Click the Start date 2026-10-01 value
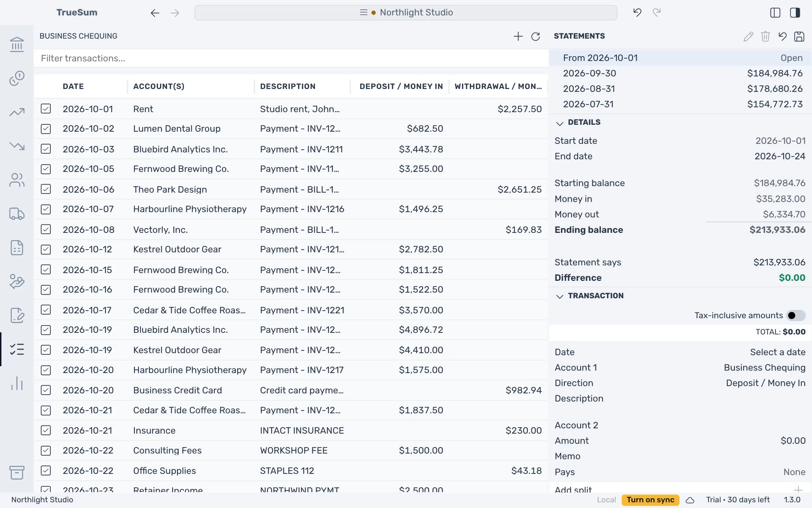Image resolution: width=812 pixels, height=508 pixels. click(780, 141)
